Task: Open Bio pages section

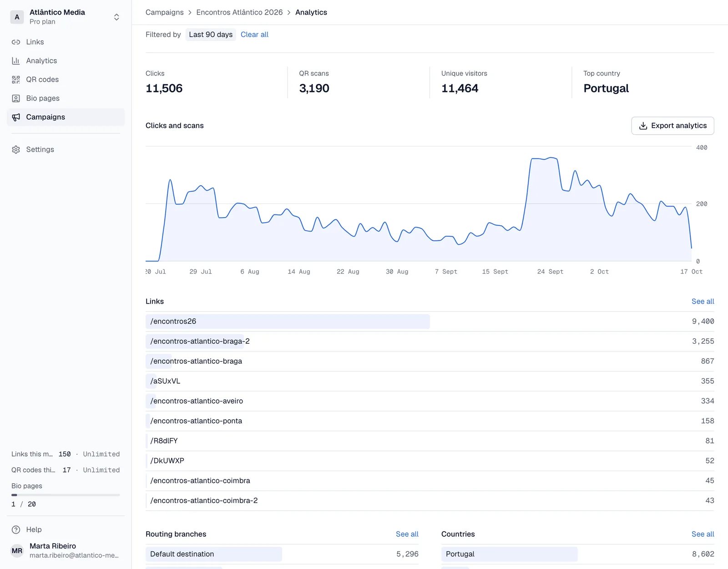Action: [x=66, y=98]
